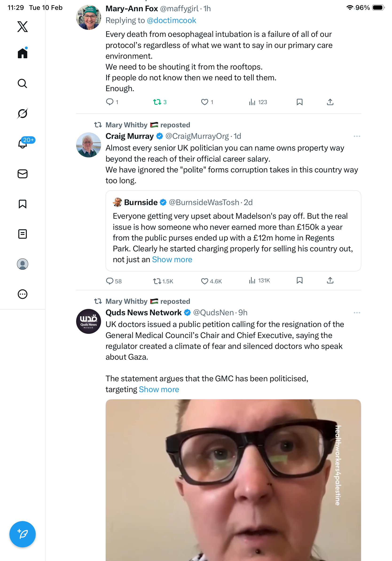The image size is (392, 561).
Task: Bookmark Craig Murray's post
Action: pyautogui.click(x=300, y=280)
